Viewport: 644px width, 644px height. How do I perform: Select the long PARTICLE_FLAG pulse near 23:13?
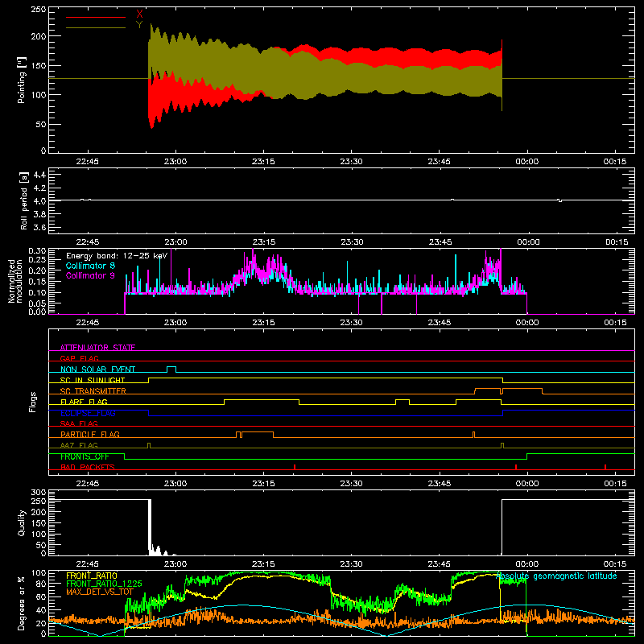pos(258,435)
